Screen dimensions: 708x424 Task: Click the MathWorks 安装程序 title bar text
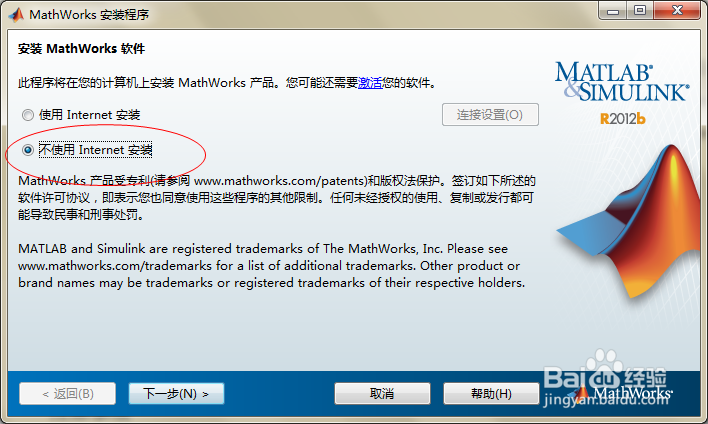pos(89,15)
